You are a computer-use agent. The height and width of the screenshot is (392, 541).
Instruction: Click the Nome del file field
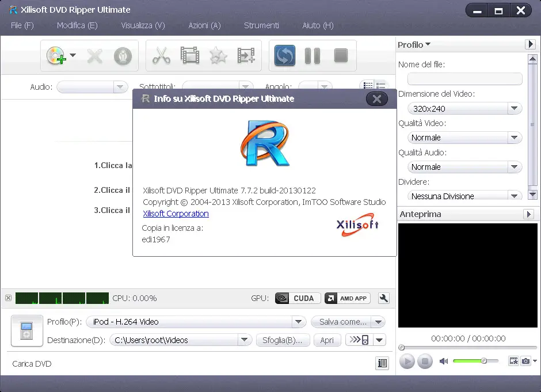(465, 79)
